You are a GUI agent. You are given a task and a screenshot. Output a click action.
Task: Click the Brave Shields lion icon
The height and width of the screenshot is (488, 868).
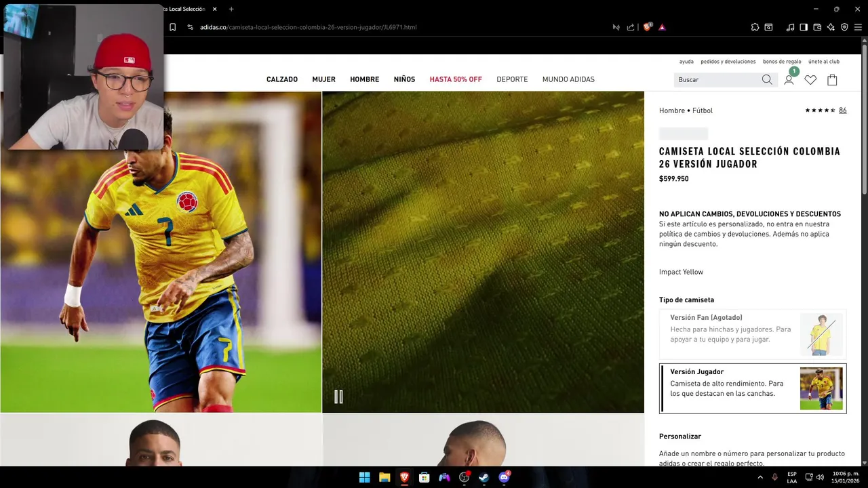(x=647, y=27)
